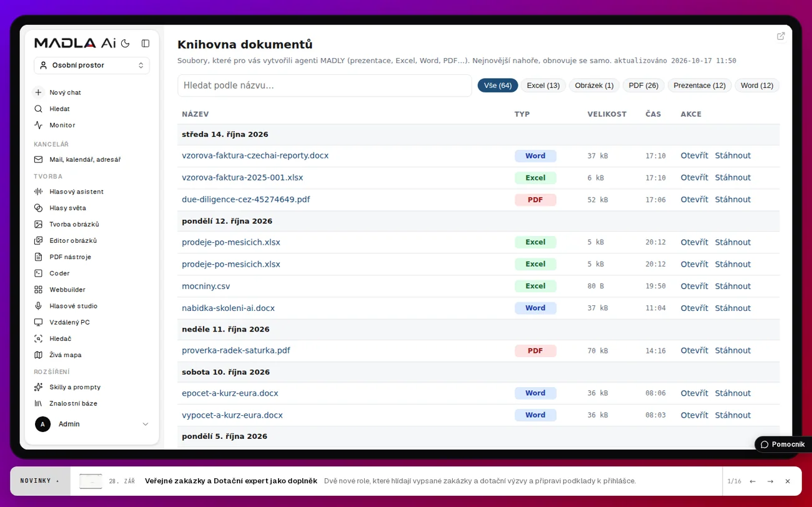Toggle dark mode moon icon
Screen dimensions: 812x507
[x=125, y=43]
